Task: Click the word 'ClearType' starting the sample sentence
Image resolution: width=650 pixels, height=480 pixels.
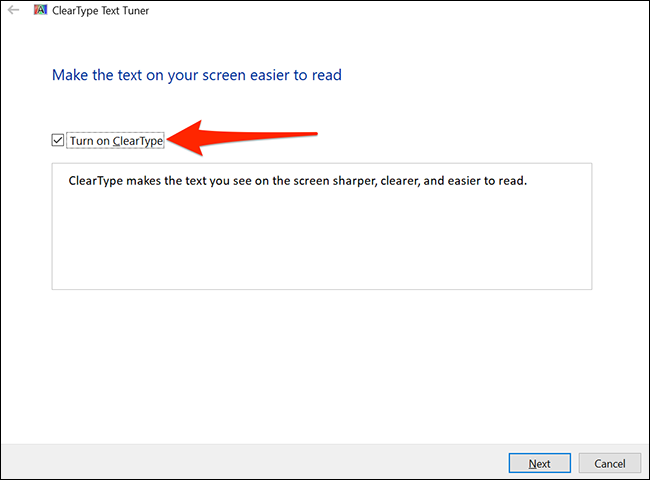Action: [x=97, y=182]
